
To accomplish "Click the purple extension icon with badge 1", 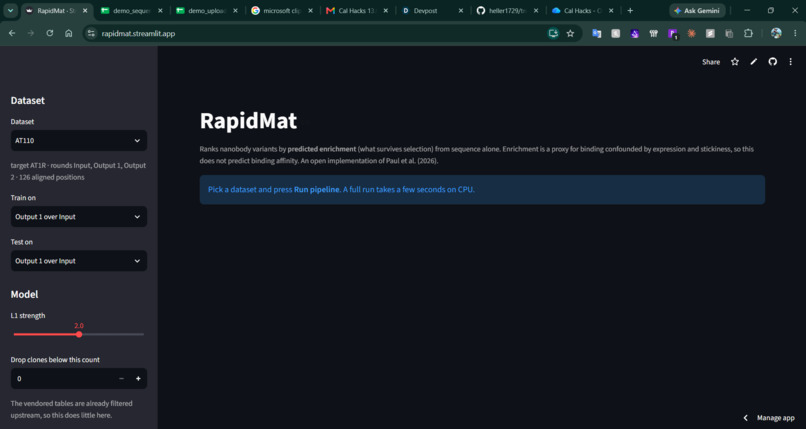I will point(672,34).
